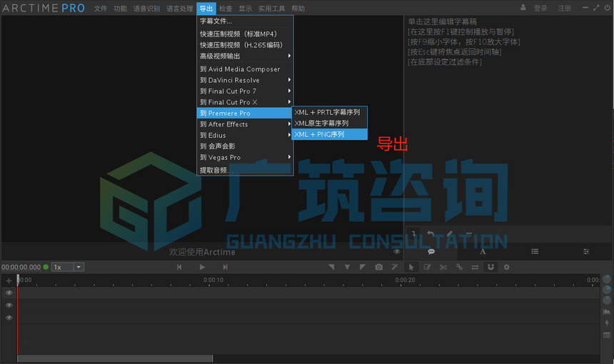The width and height of the screenshot is (614, 364).
Task: Select XML + PNG序列
Action: tap(329, 134)
